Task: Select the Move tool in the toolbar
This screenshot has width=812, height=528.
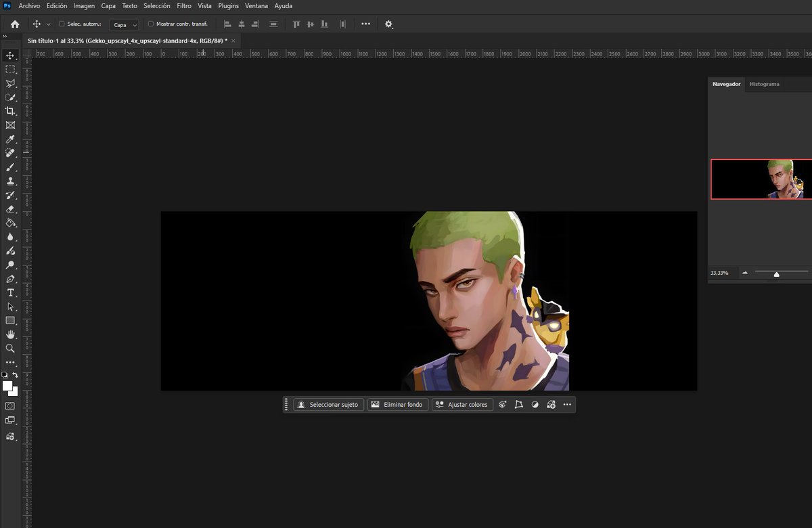Action: click(x=10, y=56)
